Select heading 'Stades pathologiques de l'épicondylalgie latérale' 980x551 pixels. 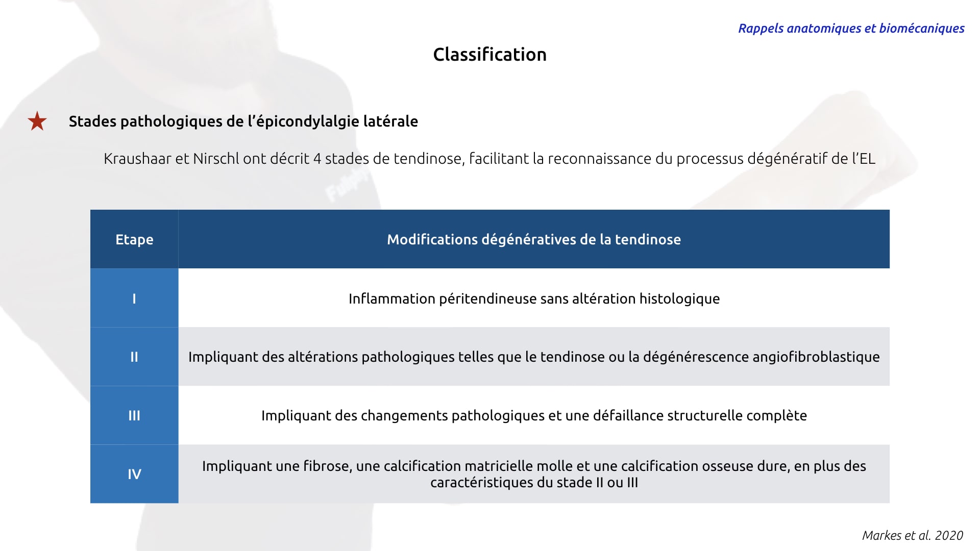(243, 121)
